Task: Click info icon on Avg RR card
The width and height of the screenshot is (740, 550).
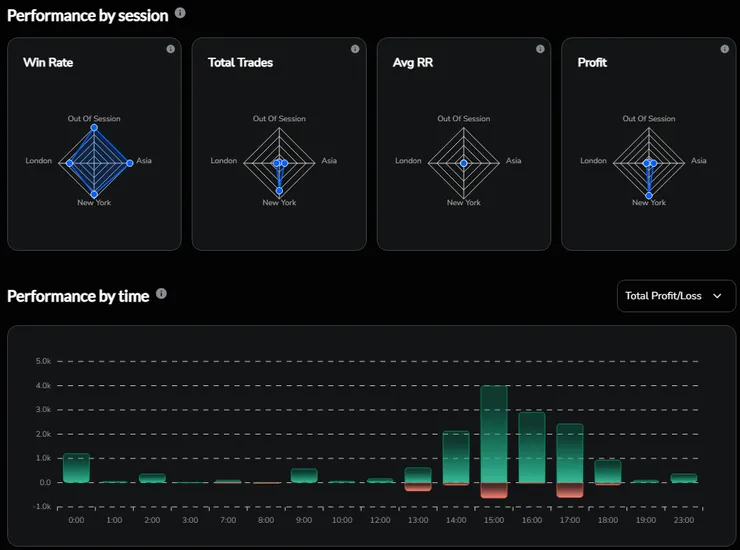Action: tap(540, 49)
